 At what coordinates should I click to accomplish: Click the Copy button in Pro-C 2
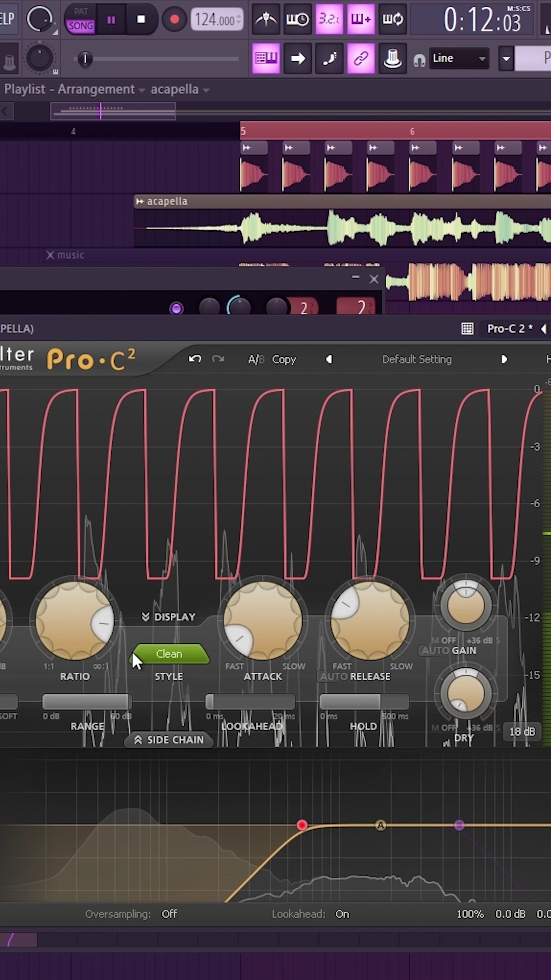pyautogui.click(x=284, y=359)
